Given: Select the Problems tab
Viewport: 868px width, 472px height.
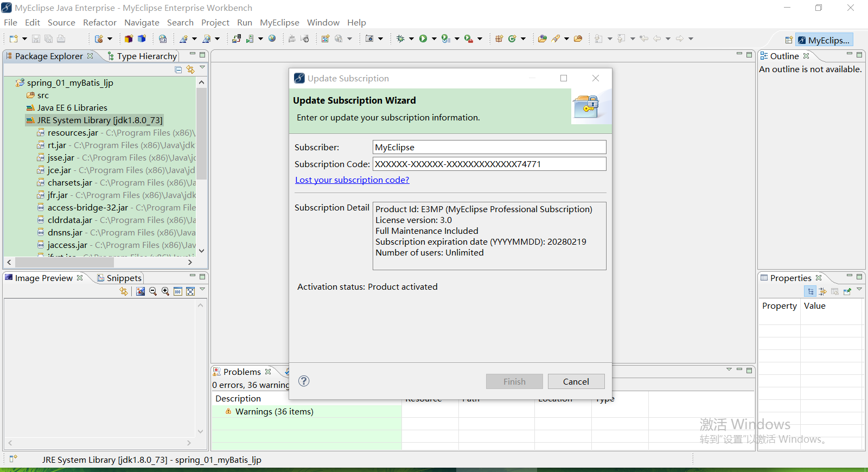Looking at the screenshot, I should coord(242,372).
